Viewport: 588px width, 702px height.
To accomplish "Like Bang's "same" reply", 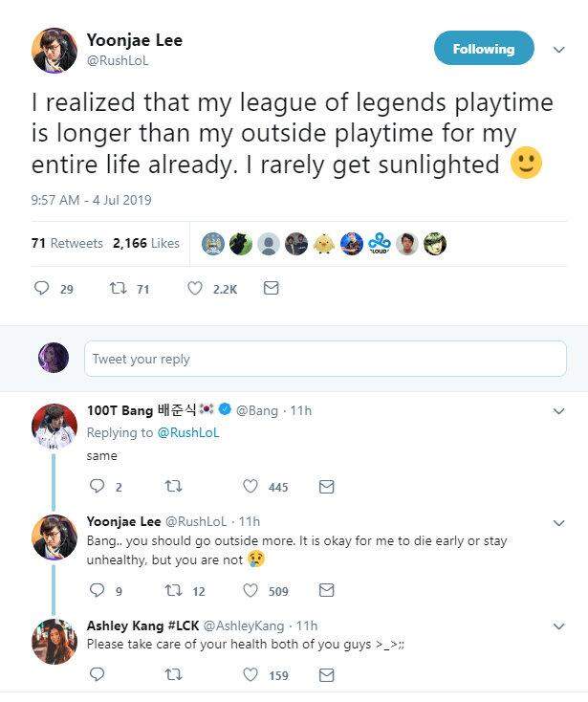I will point(250,487).
